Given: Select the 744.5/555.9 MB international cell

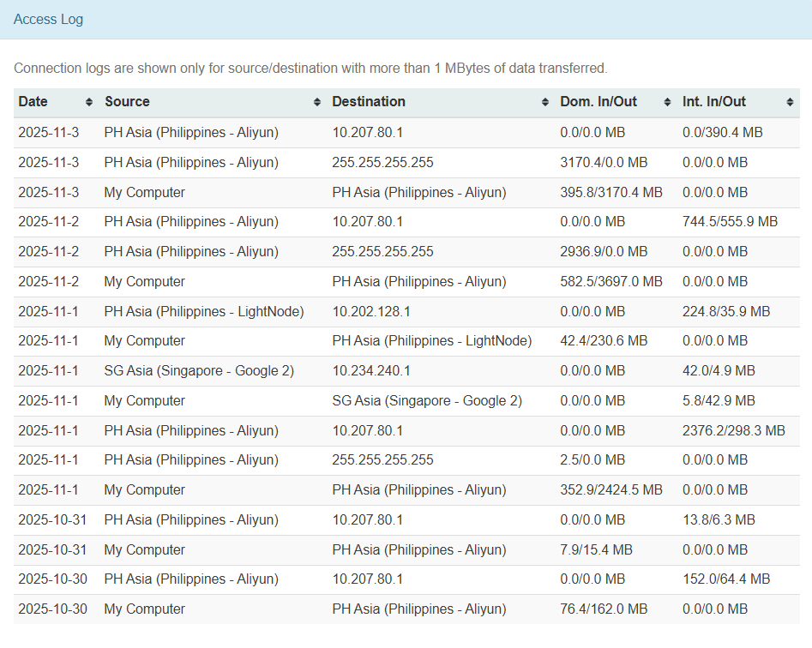Looking at the screenshot, I should point(730,221).
